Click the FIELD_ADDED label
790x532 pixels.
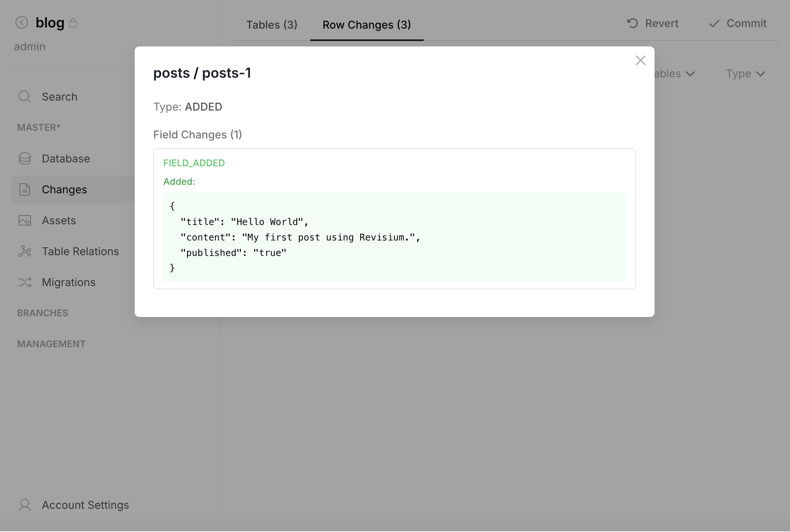(x=194, y=163)
